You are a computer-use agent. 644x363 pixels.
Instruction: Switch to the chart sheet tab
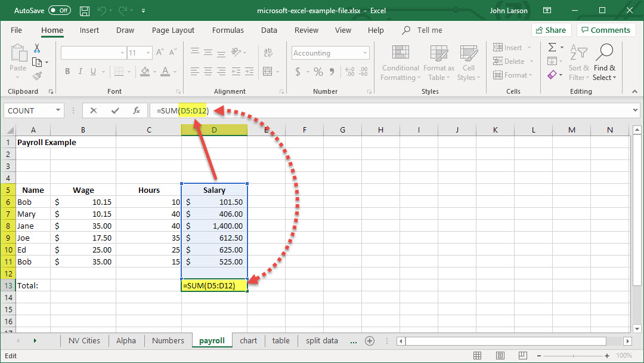point(248,341)
